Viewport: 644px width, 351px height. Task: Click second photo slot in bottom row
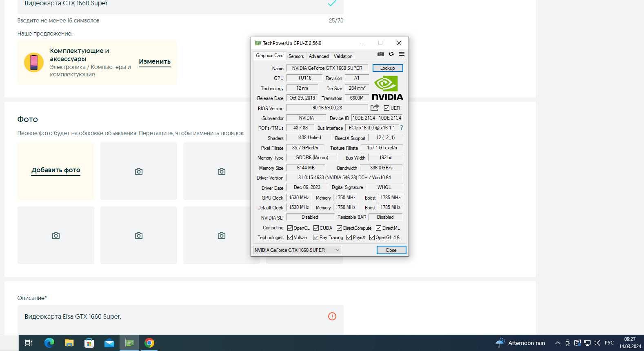pos(139,235)
